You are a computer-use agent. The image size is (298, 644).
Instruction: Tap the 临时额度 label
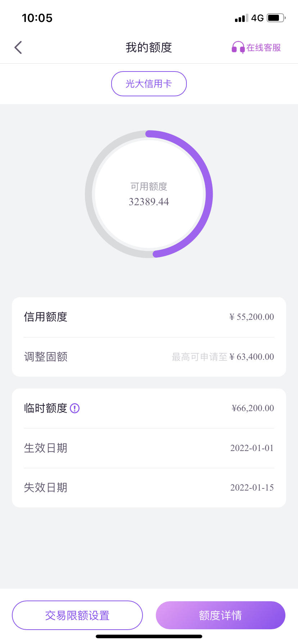click(x=46, y=408)
